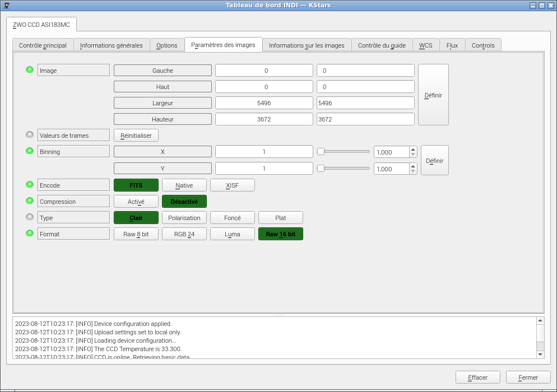Increase Binning Y spinbox value
Viewport: 557px width, 392px height.
(x=413, y=166)
